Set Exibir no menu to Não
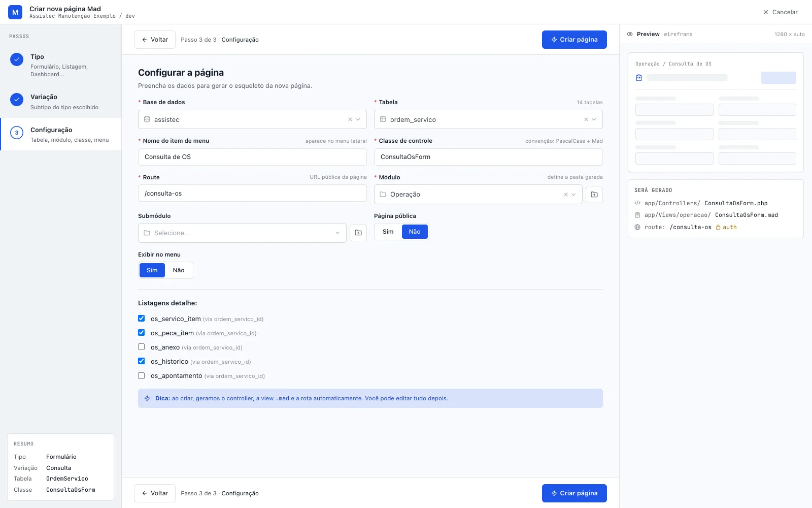This screenshot has height=508, width=812. tap(179, 270)
